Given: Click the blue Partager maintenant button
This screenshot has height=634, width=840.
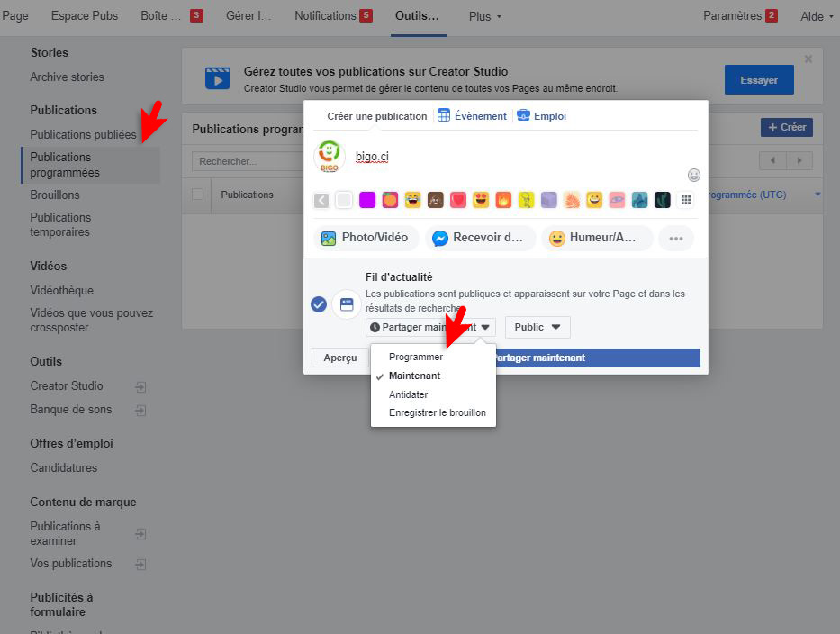Looking at the screenshot, I should pyautogui.click(x=598, y=358).
